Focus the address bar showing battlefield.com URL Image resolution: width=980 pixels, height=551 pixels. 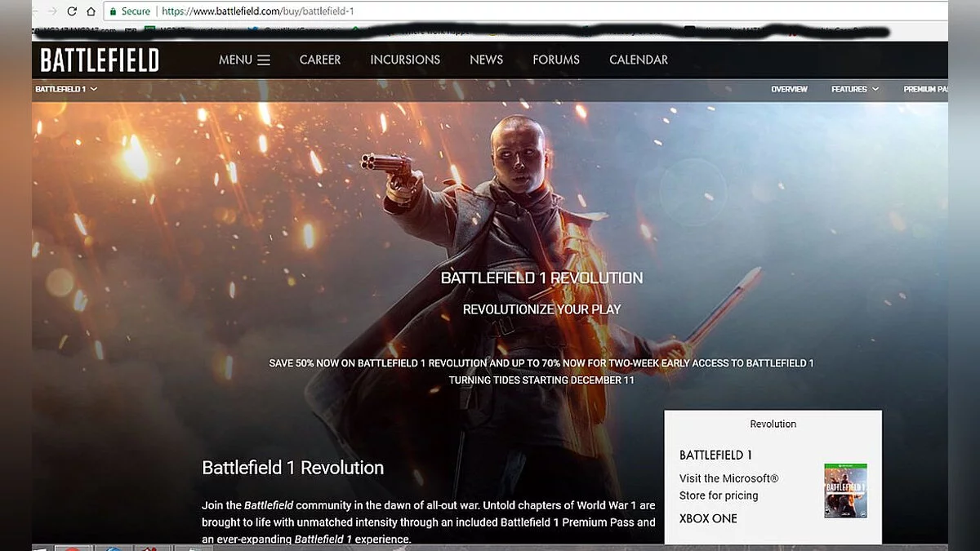tap(525, 11)
